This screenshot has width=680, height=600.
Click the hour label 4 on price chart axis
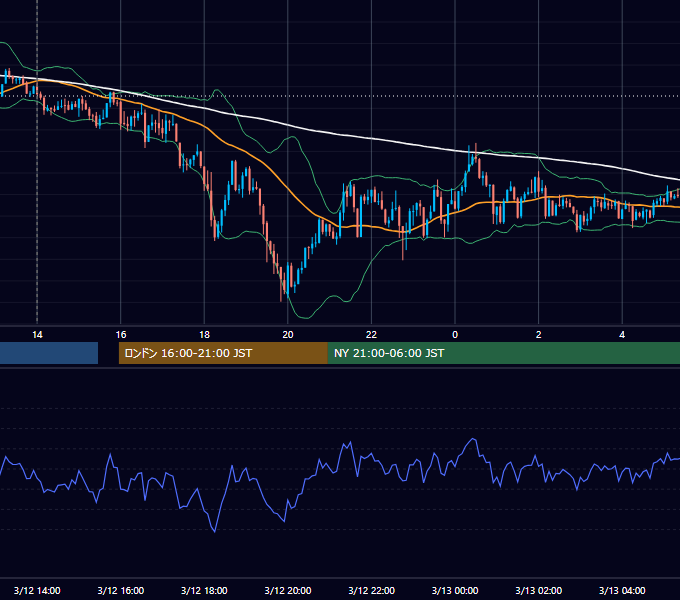pos(622,335)
